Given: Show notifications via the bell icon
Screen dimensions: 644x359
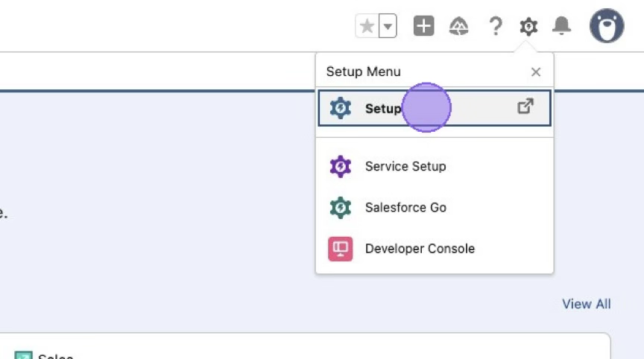Looking at the screenshot, I should pyautogui.click(x=561, y=27).
